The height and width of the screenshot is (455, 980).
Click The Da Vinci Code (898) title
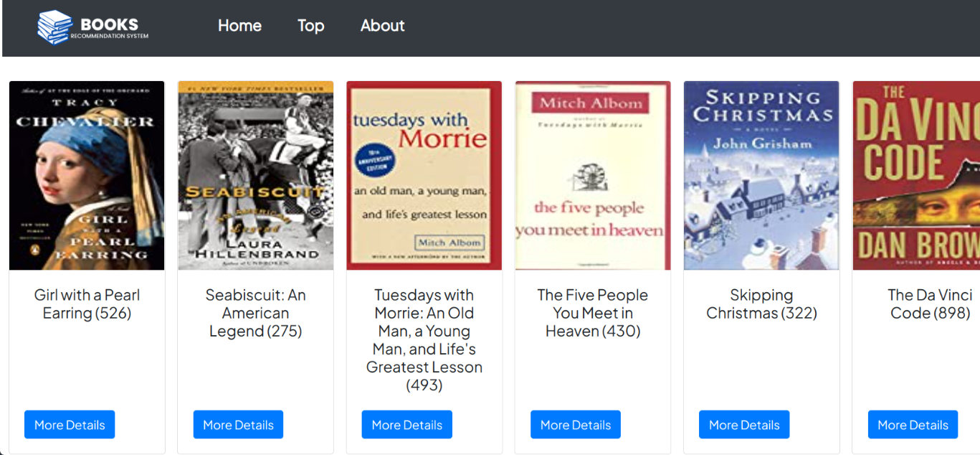[x=930, y=304]
